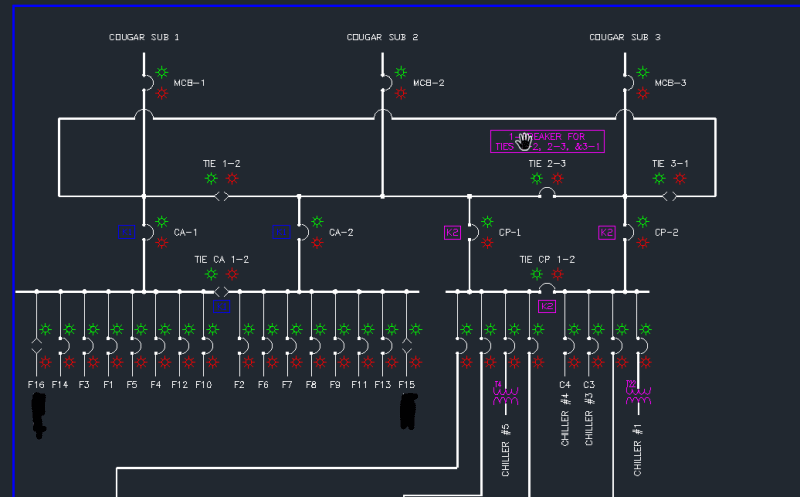Select the F15 feeder drawout symbol
The width and height of the screenshot is (800, 497).
[x=407, y=345]
